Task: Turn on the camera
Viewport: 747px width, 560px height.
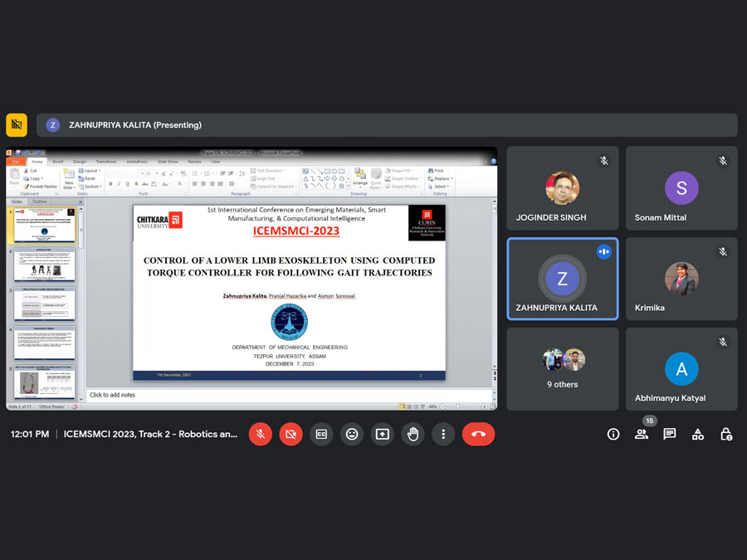Action: coord(290,434)
